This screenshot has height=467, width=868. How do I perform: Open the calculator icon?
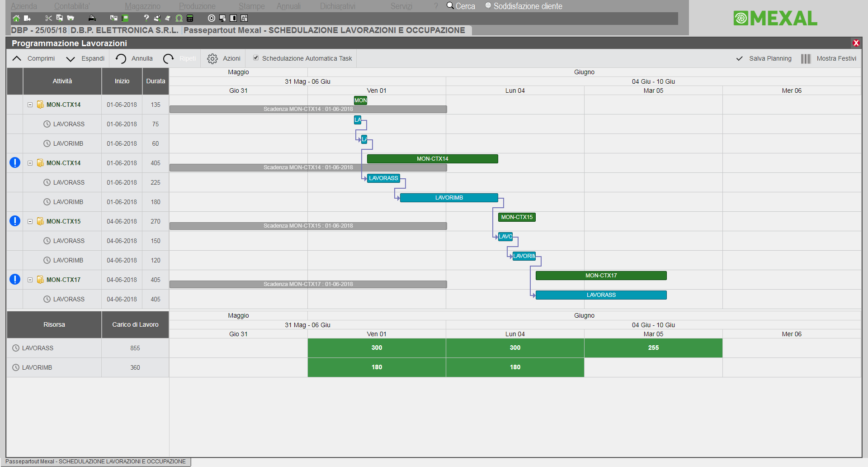click(190, 18)
